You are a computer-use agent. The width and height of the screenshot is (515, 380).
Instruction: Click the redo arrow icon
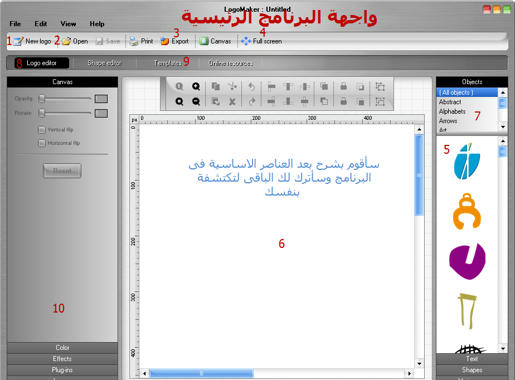point(252,101)
